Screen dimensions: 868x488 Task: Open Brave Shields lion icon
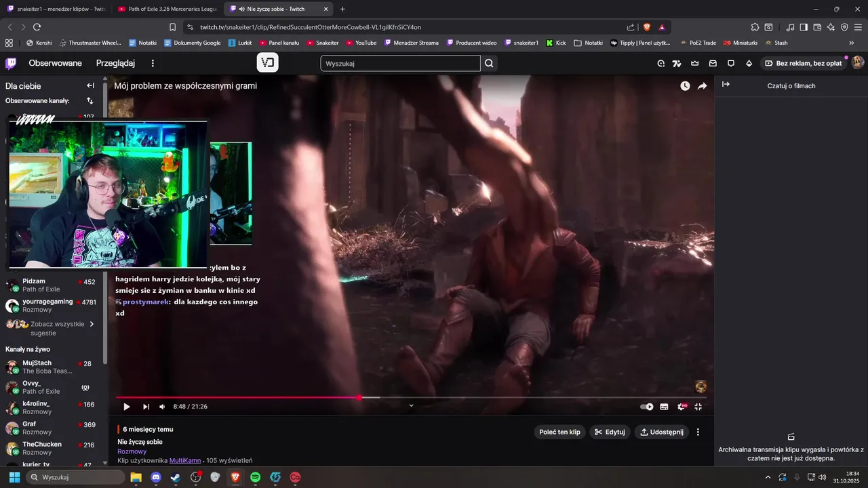[646, 27]
